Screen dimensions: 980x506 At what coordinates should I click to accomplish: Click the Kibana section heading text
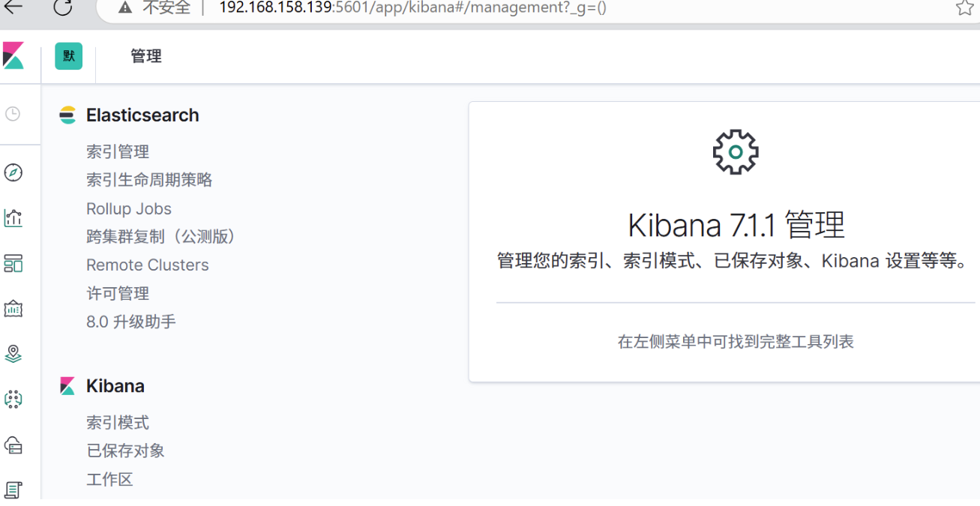[115, 386]
